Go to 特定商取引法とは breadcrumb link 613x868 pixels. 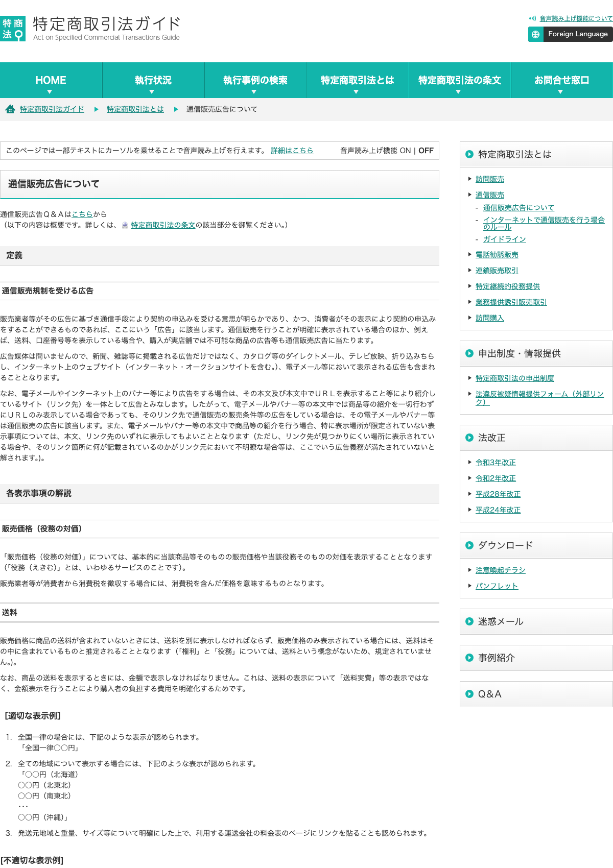tap(135, 109)
